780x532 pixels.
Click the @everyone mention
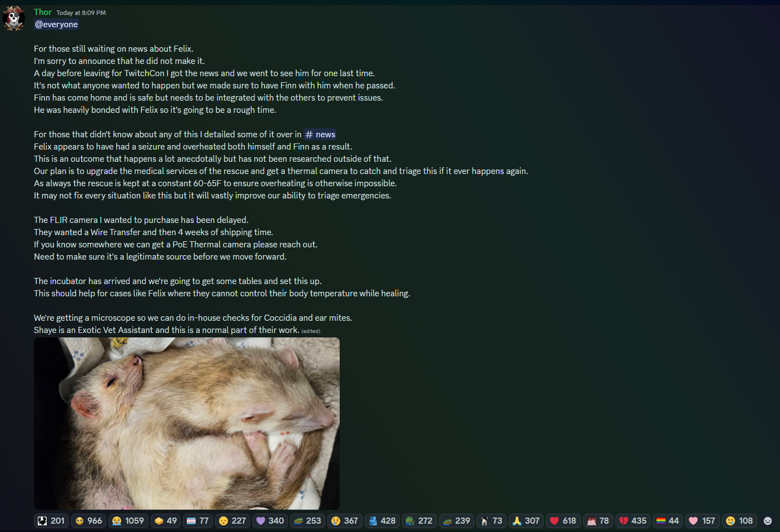pyautogui.click(x=56, y=24)
